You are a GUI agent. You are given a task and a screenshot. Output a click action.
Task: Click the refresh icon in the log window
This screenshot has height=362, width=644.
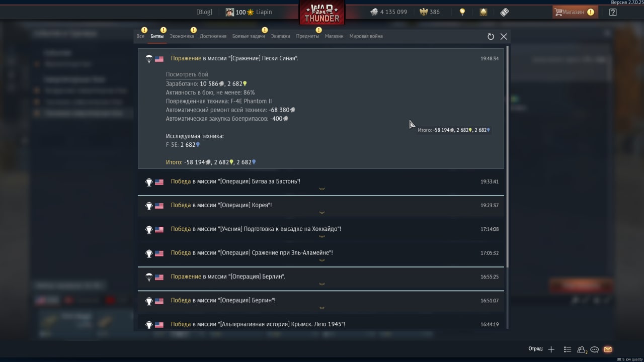[491, 36]
